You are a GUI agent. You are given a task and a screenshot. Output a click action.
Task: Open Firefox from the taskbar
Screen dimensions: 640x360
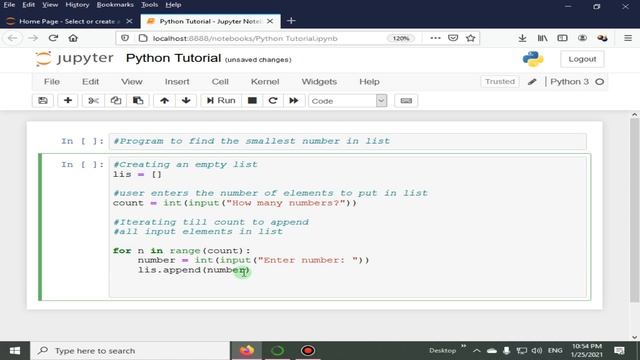[247, 351]
